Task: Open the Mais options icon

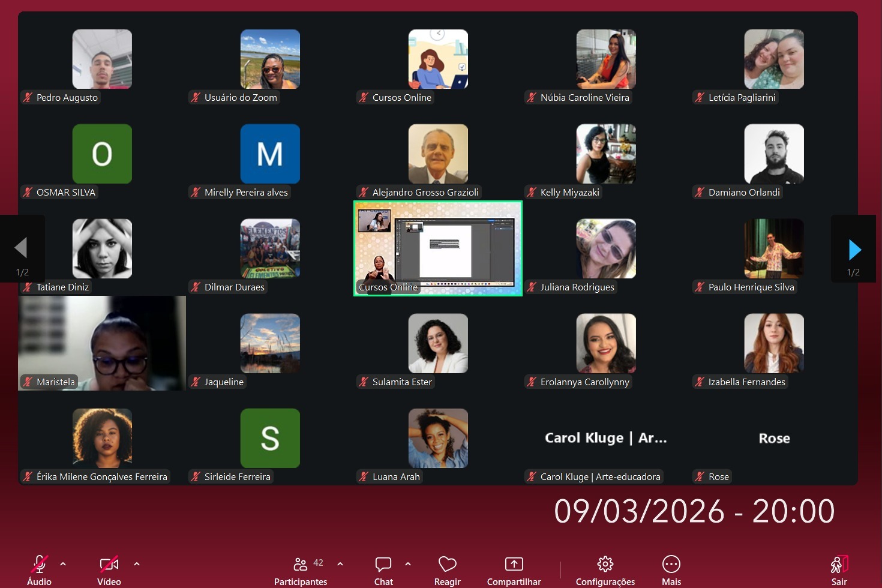Action: coord(671,564)
